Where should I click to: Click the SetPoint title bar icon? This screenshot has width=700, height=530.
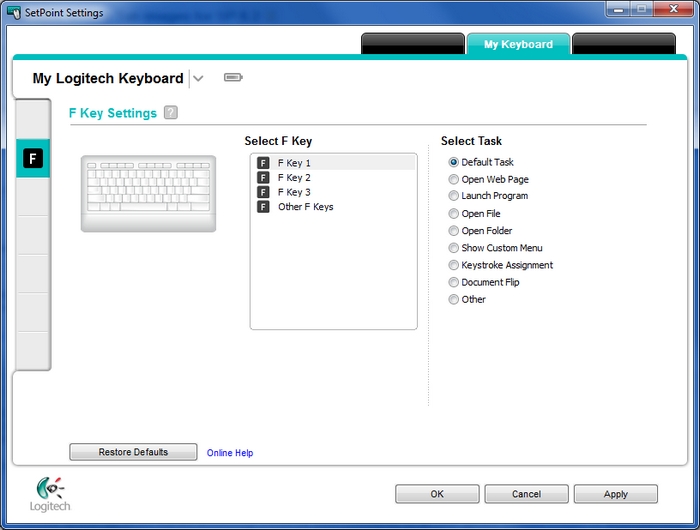click(14, 13)
